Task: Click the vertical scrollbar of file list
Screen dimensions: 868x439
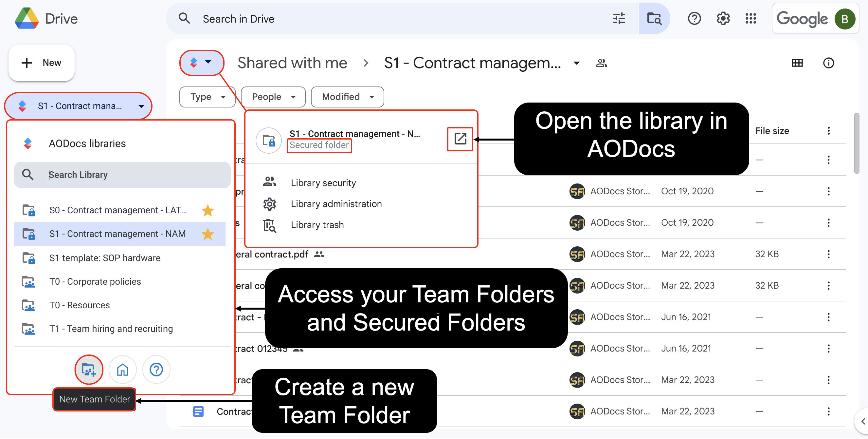Action: pyautogui.click(x=857, y=143)
